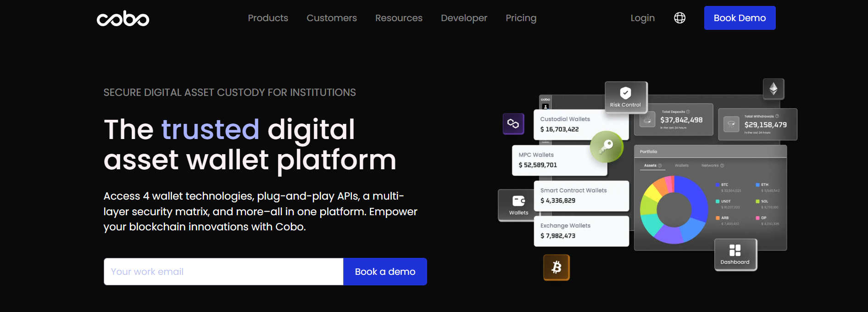The image size is (868, 312).
Task: Click the Login link
Action: click(x=642, y=18)
